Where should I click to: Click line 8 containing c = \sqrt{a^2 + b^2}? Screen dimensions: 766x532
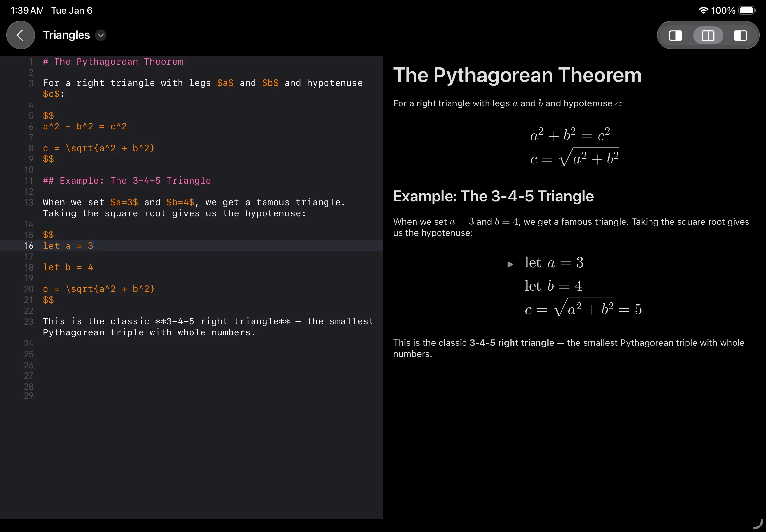[x=99, y=148]
